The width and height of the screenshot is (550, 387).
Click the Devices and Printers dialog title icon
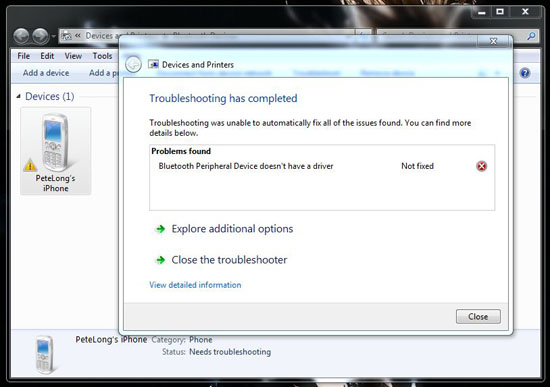click(153, 64)
